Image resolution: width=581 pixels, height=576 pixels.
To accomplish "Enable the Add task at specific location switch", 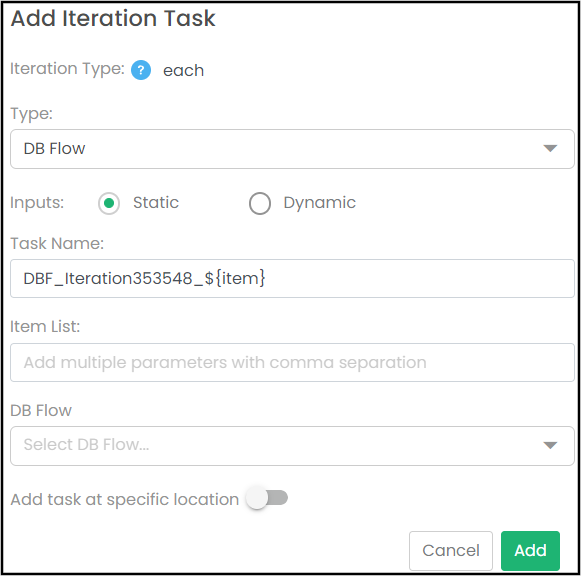I will [267, 498].
